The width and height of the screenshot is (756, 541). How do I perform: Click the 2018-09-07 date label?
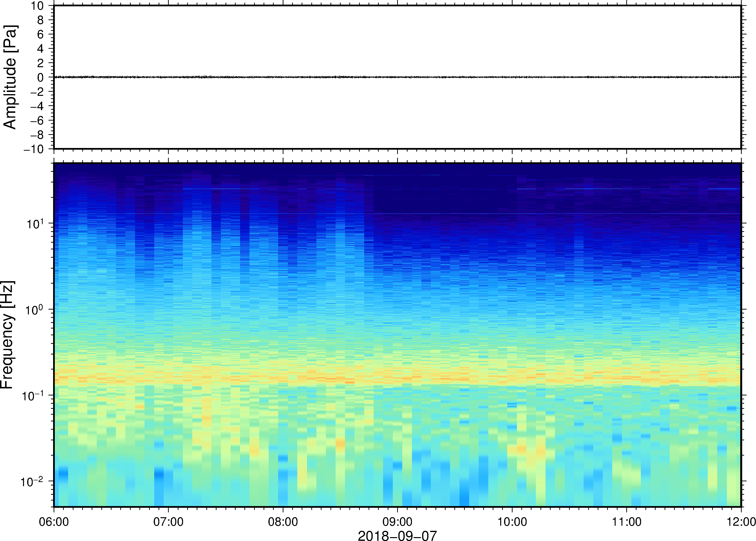[x=397, y=535]
